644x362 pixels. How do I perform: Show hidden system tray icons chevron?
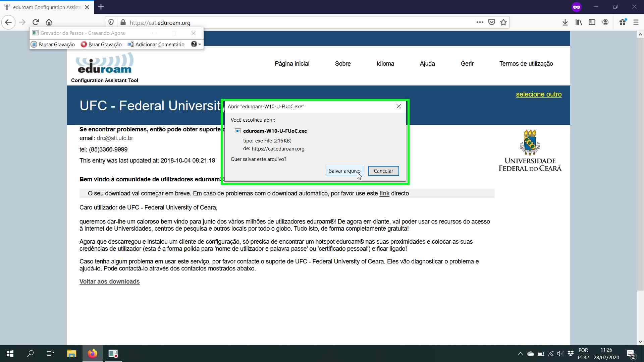pyautogui.click(x=520, y=354)
